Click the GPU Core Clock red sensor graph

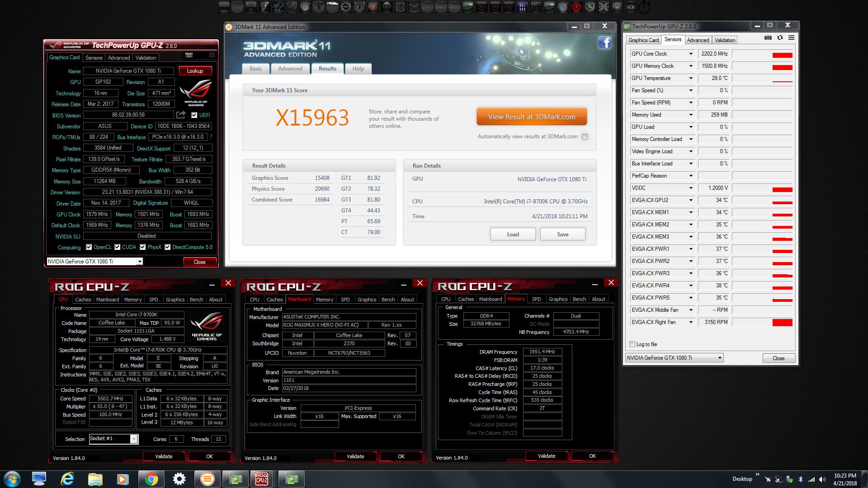[x=782, y=55]
